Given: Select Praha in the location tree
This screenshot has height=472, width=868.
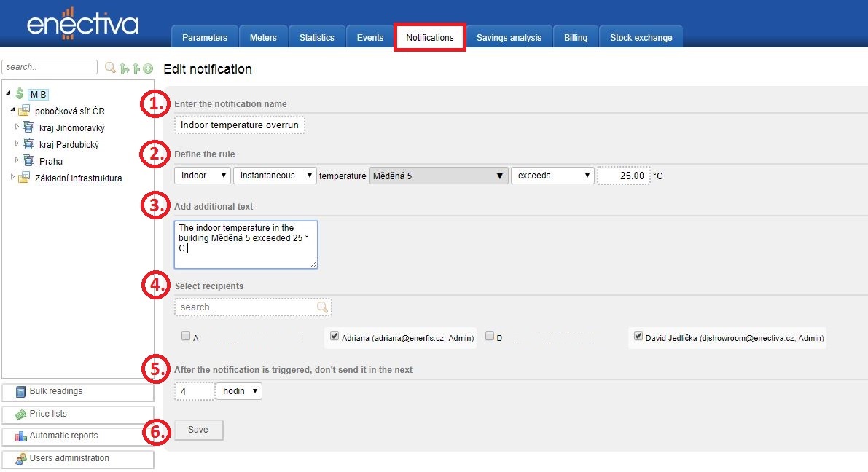Looking at the screenshot, I should click(51, 161).
